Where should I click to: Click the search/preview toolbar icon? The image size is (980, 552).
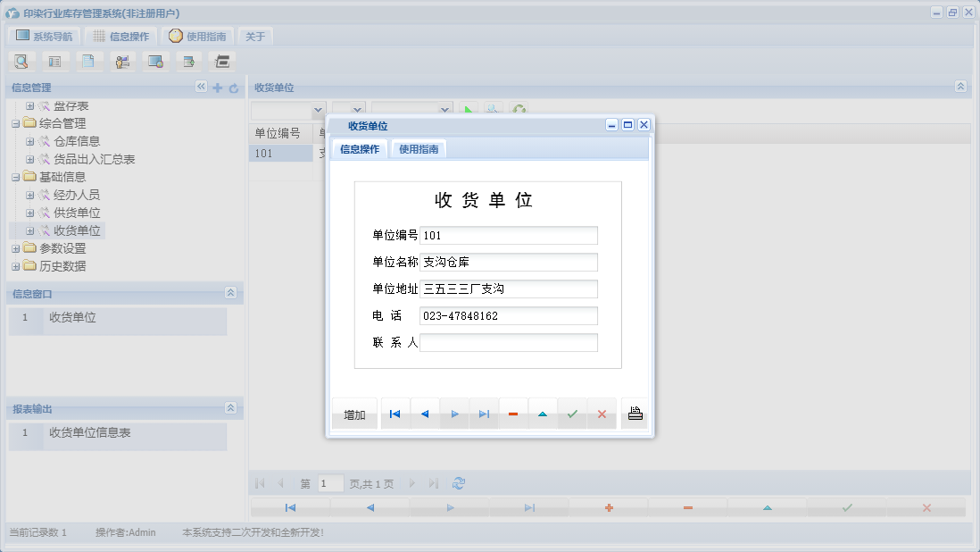click(21, 61)
